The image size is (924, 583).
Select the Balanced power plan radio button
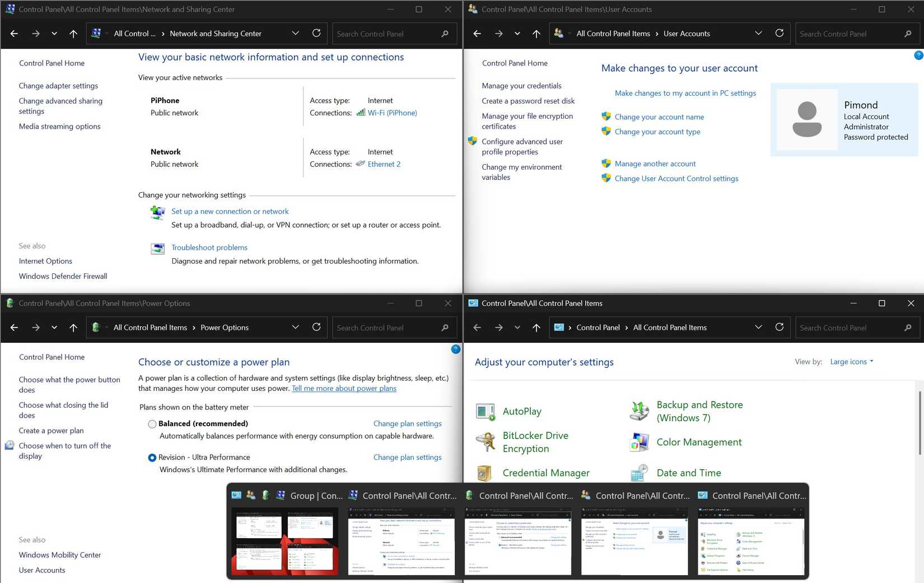pos(152,424)
